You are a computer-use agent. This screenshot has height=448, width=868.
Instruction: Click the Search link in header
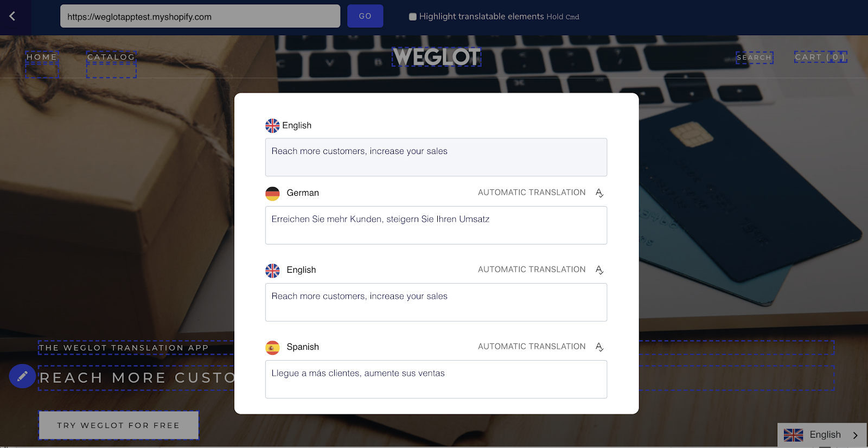click(x=754, y=57)
